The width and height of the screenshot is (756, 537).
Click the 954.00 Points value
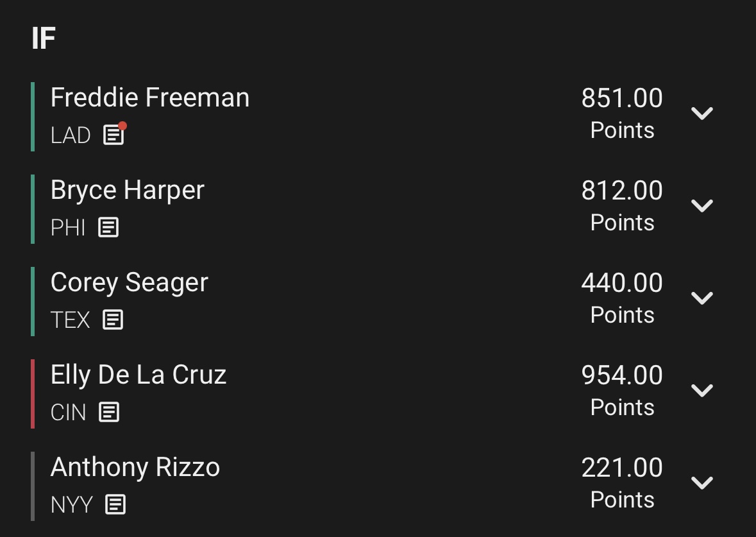point(622,391)
